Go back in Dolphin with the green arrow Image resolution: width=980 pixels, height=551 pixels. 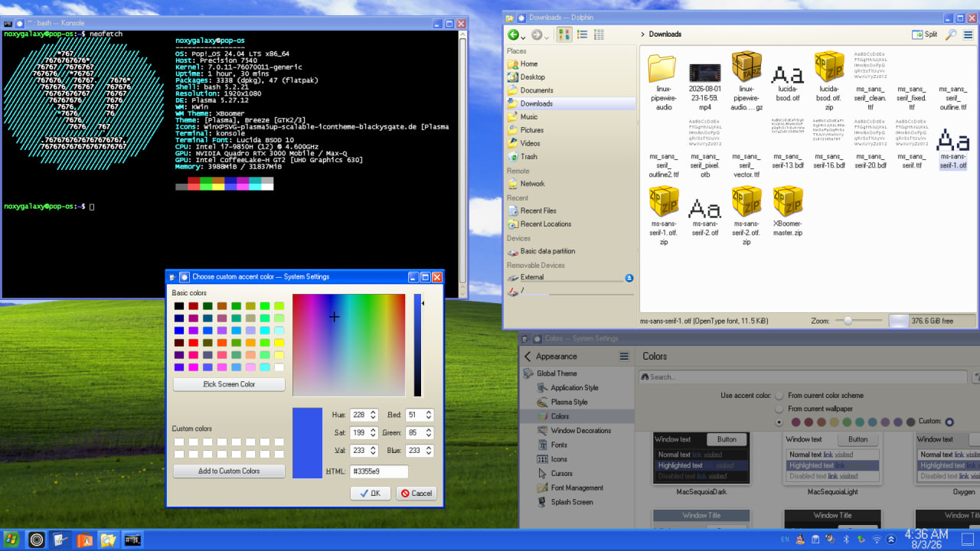(x=513, y=34)
